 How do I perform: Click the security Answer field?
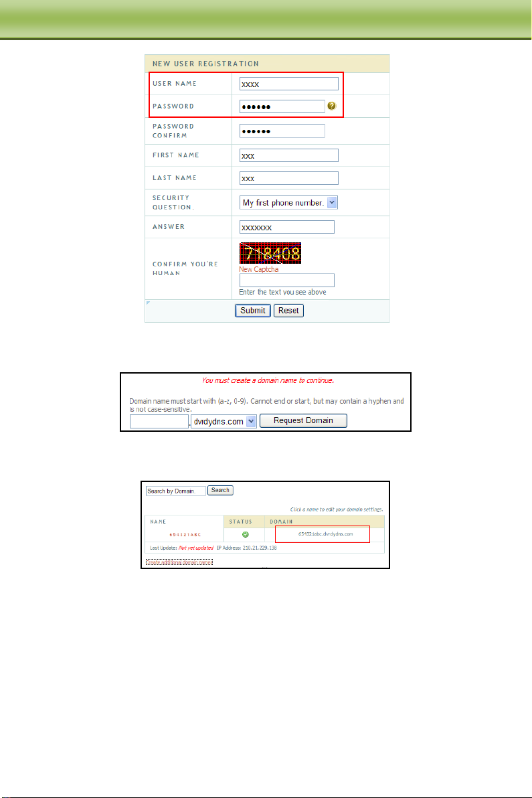[286, 228]
